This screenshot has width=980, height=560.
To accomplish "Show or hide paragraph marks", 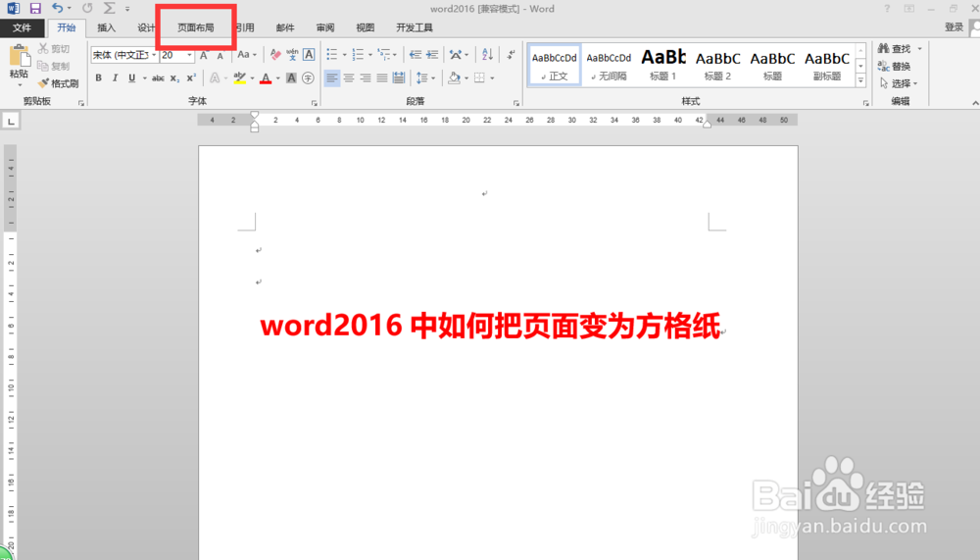I will 511,55.
